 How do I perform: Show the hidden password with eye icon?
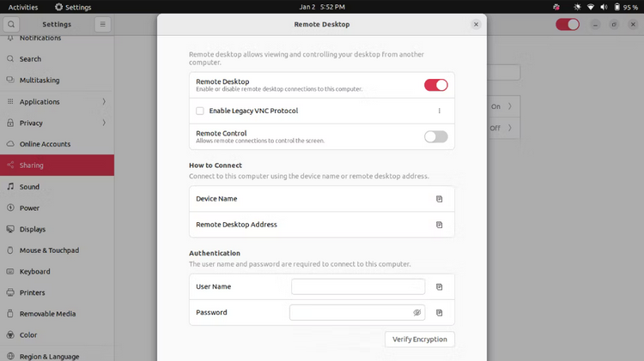(x=416, y=313)
